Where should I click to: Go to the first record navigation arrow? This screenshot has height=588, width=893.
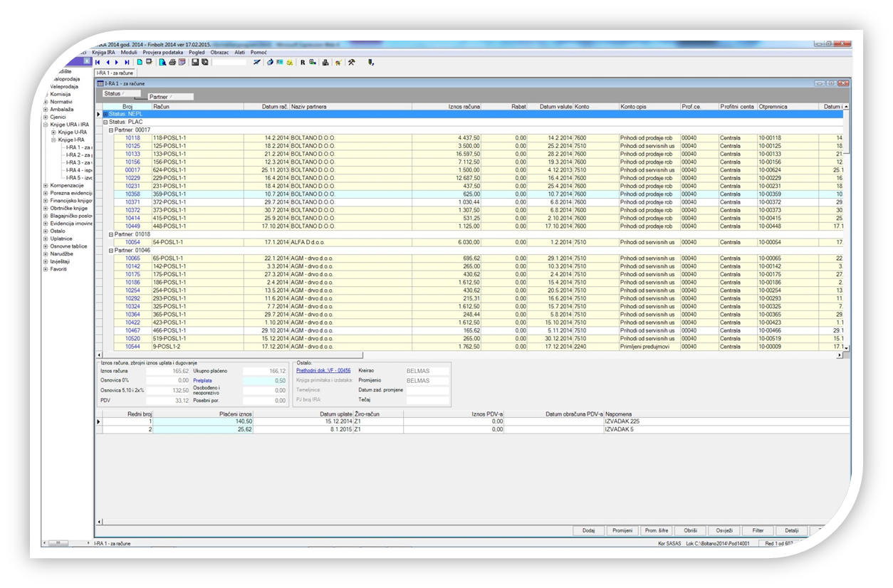tap(98, 63)
